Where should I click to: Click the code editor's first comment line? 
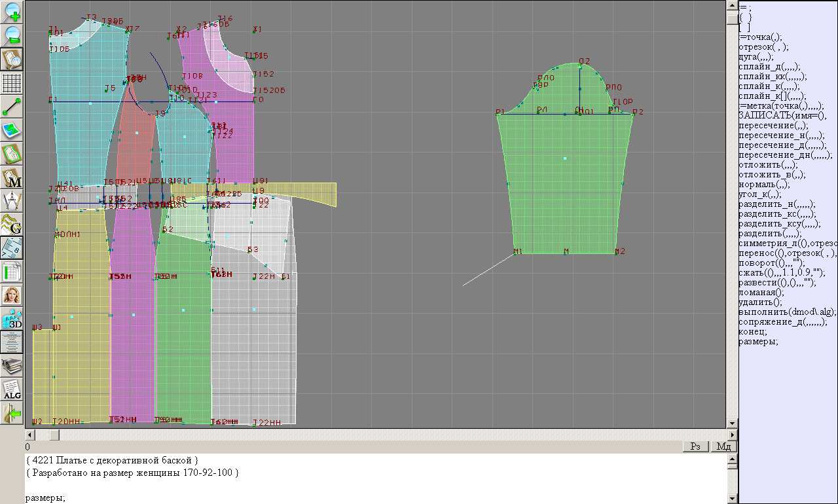pos(111,460)
